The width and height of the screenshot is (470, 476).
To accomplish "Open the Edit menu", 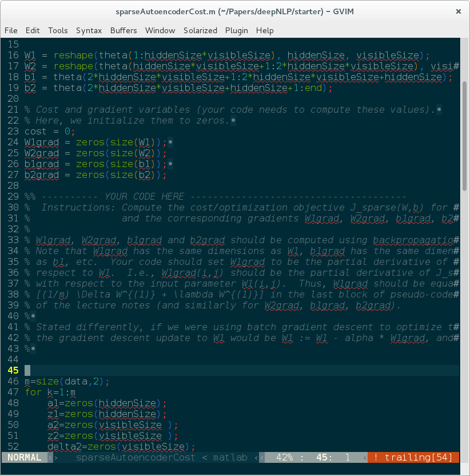I will (x=33, y=30).
